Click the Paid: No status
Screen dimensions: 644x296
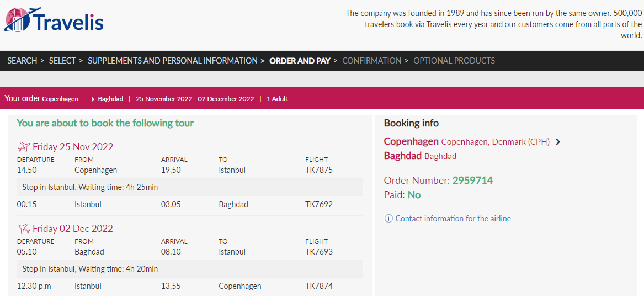(402, 195)
